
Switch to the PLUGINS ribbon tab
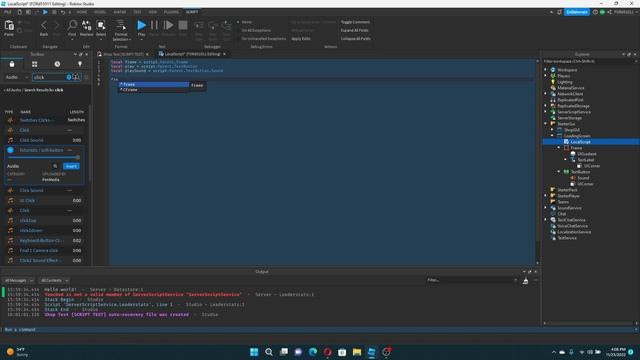pyautogui.click(x=171, y=12)
